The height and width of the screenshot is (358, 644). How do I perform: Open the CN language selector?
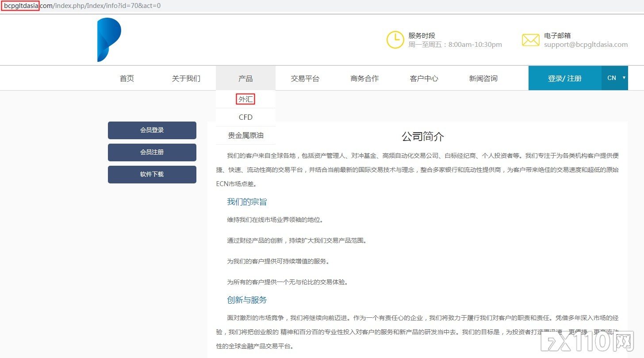[x=614, y=77]
